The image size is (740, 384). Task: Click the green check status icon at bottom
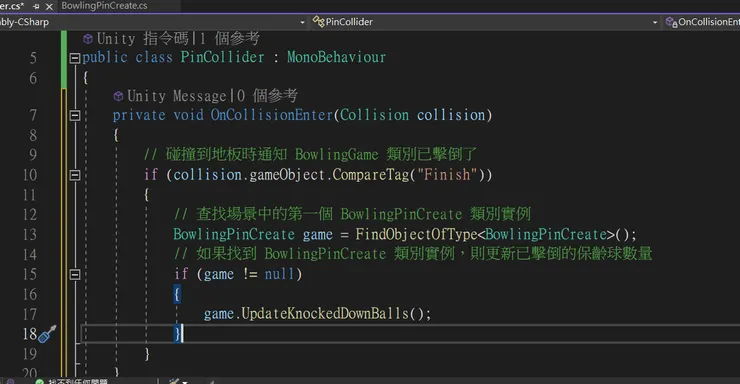tap(40, 381)
